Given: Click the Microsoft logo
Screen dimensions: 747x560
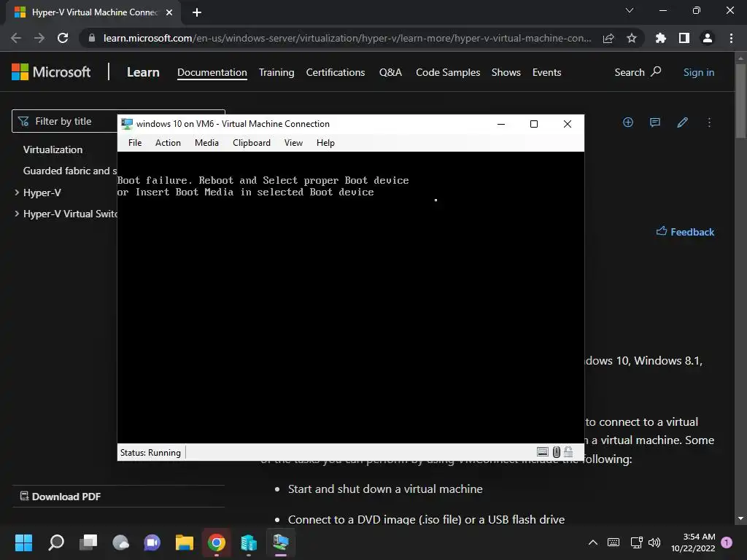Looking at the screenshot, I should pyautogui.click(x=51, y=72).
